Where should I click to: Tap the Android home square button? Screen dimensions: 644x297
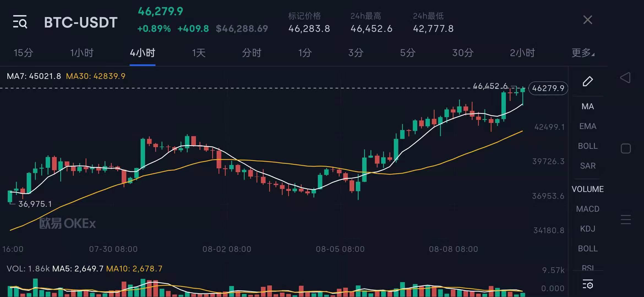pos(626,148)
